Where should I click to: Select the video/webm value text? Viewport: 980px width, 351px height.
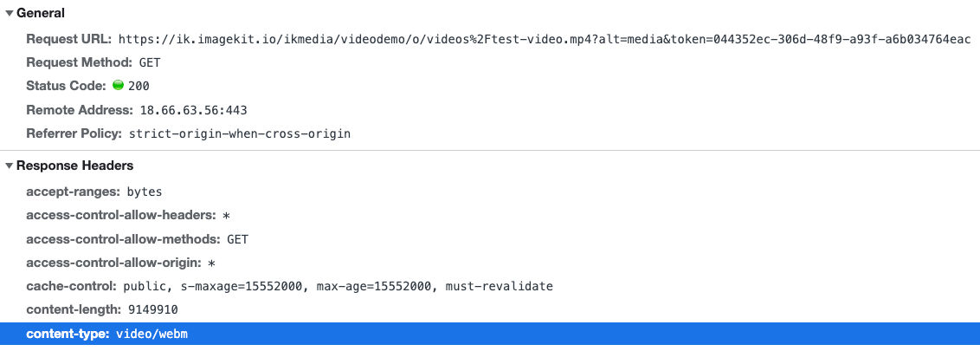[152, 335]
